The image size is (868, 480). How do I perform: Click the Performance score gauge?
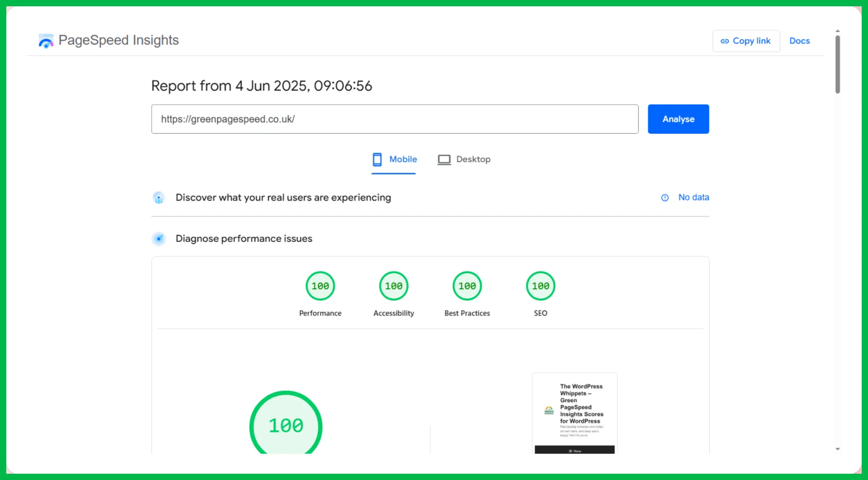pyautogui.click(x=320, y=286)
